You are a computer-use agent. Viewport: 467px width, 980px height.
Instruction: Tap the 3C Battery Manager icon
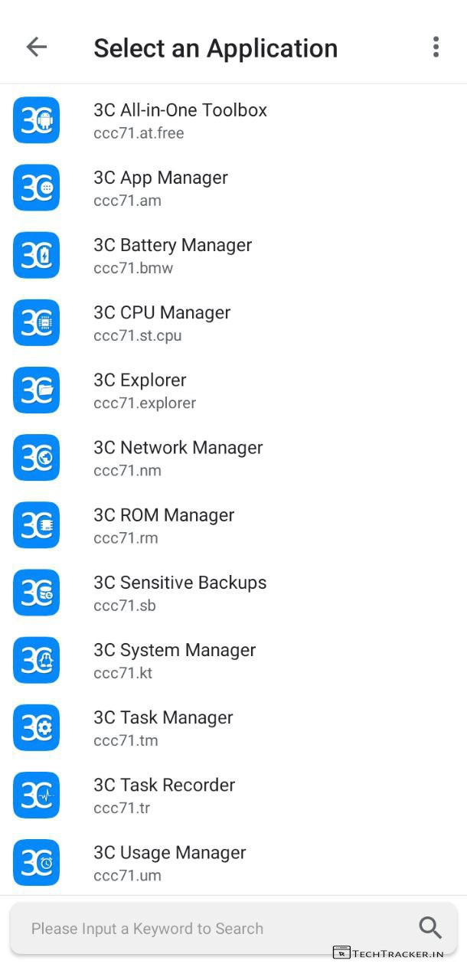[x=36, y=255]
